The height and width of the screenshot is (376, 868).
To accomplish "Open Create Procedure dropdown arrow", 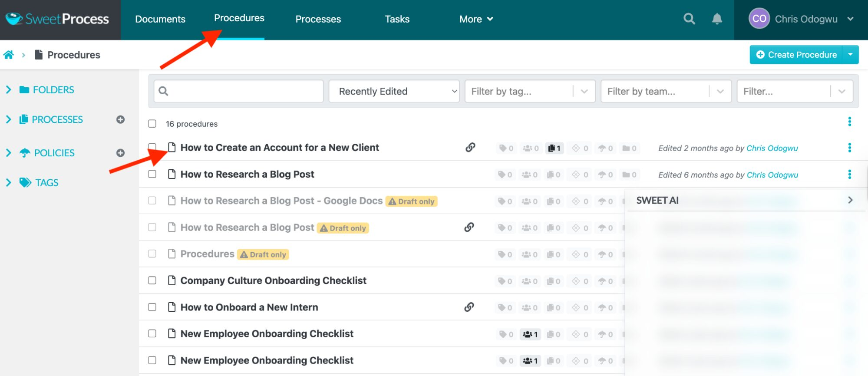I will (850, 55).
